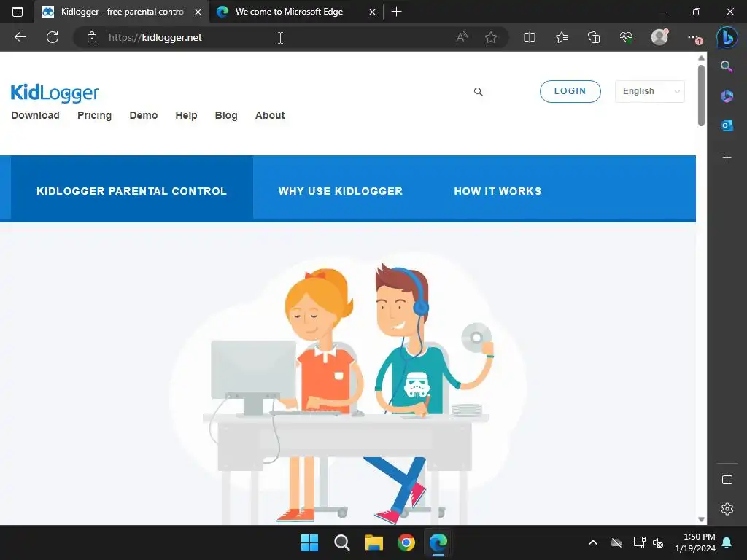Open File Explorer from taskbar
Viewport: 747px width, 560px height.
pos(374,542)
